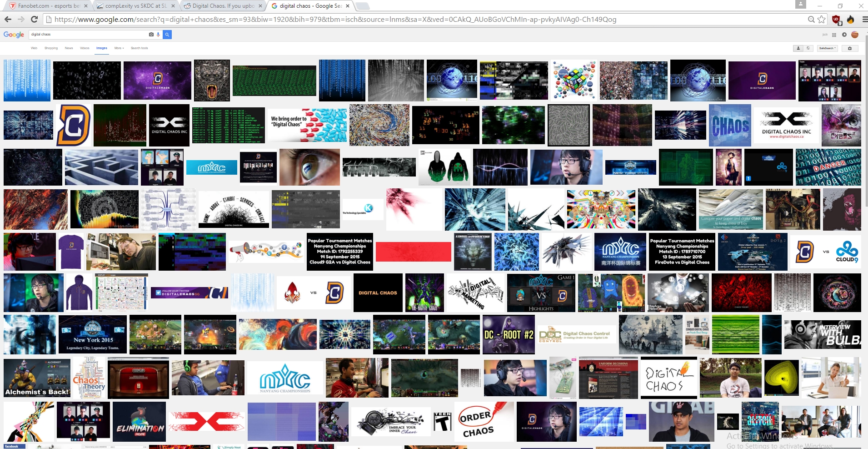
Task: Go forward in browser history
Action: tap(21, 19)
